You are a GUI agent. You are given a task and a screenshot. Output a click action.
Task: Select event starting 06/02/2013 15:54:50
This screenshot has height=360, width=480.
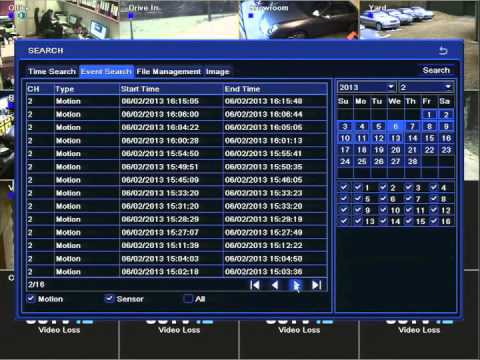177,154
